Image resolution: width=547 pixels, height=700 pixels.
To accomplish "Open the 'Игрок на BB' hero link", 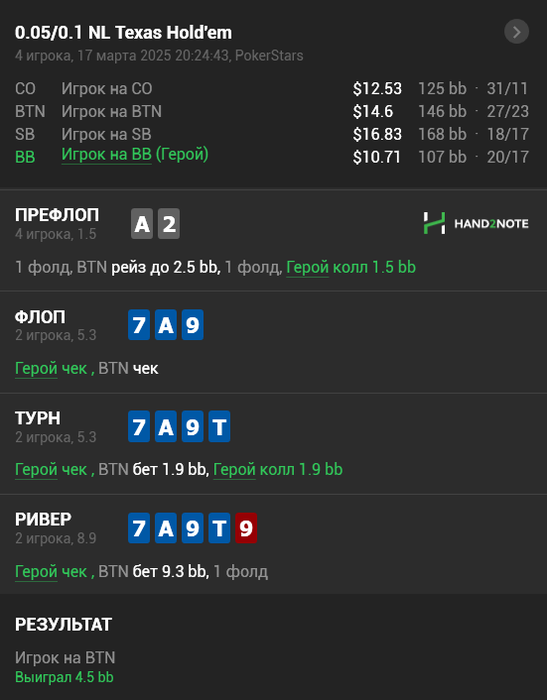I will tap(106, 154).
